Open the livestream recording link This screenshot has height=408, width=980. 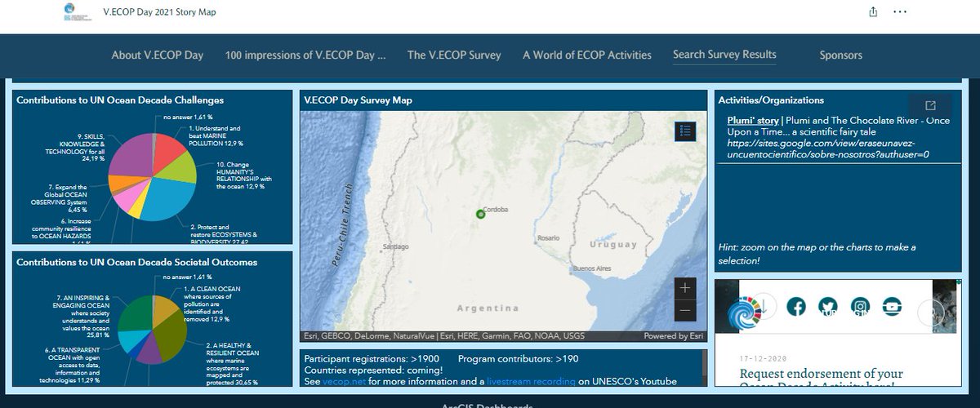532,381
